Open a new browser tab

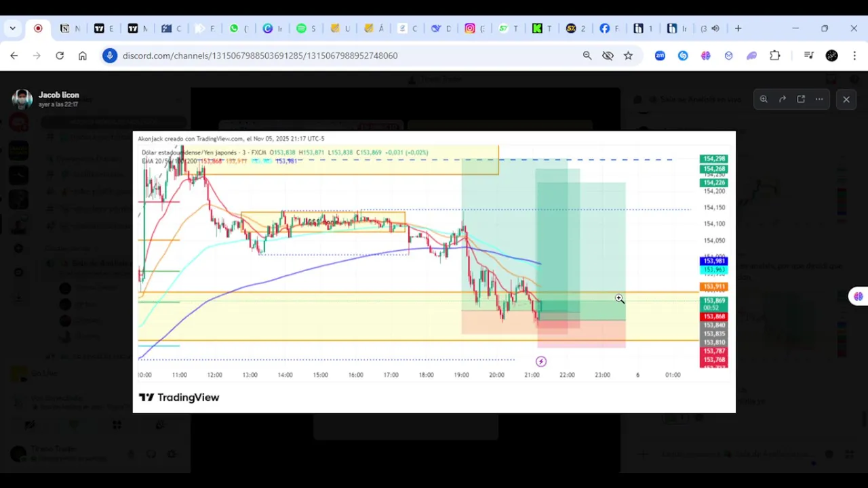point(738,28)
